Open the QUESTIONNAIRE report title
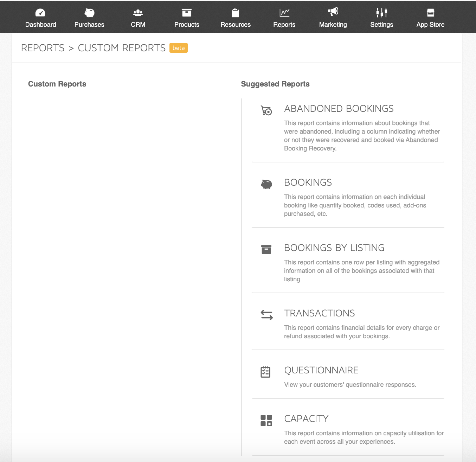This screenshot has height=462, width=476. [x=321, y=370]
